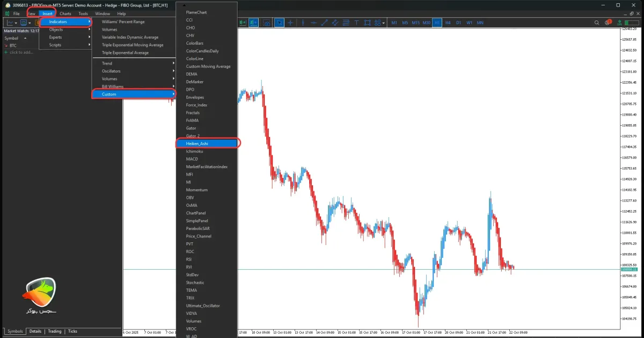Select the BTC row in Market Watch
The height and width of the screenshot is (338, 644).
pos(13,45)
